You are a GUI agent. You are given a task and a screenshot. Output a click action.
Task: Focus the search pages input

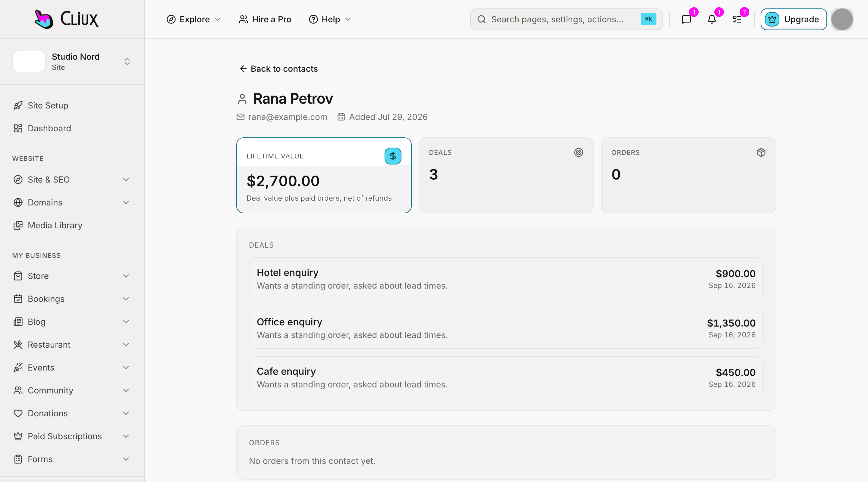(566, 19)
